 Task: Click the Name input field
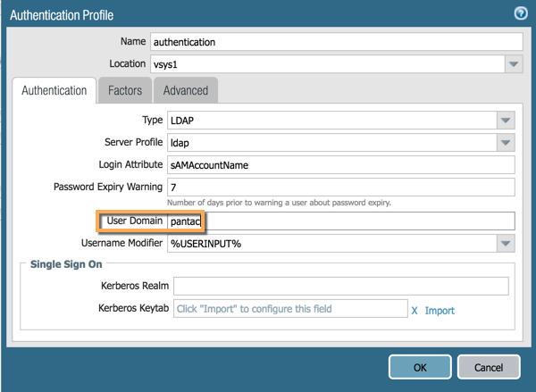tap(336, 42)
